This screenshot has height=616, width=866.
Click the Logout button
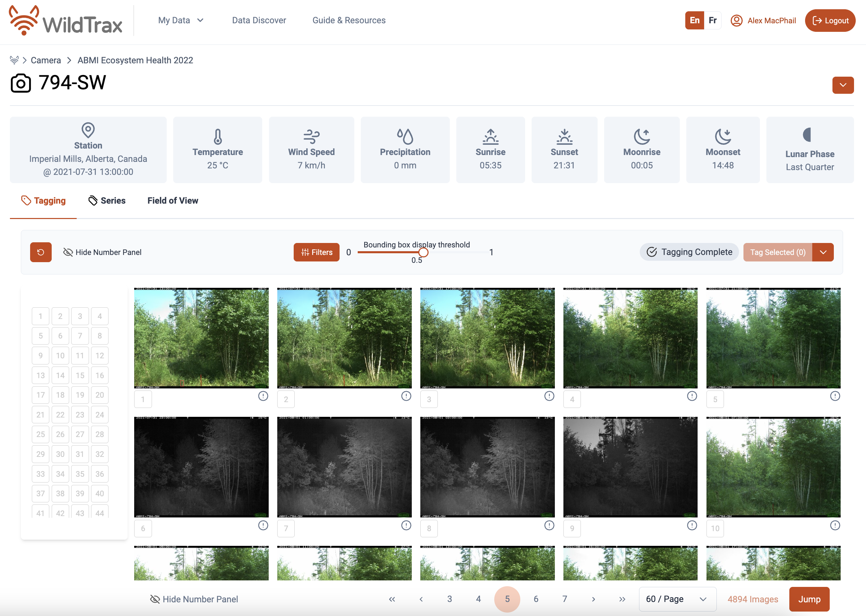click(x=830, y=21)
